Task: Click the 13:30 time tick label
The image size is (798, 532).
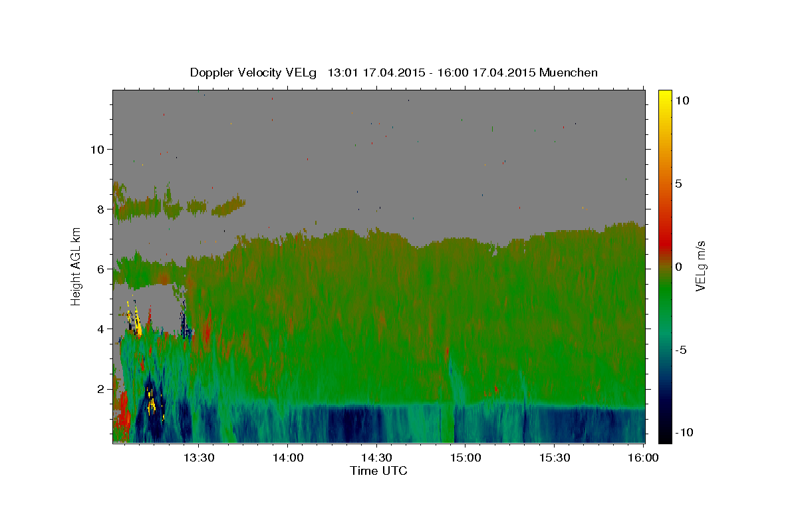Action: click(198, 458)
